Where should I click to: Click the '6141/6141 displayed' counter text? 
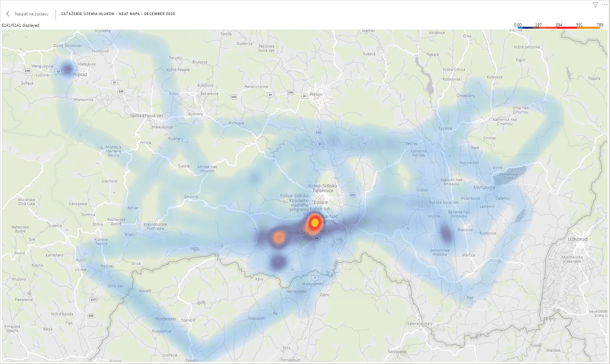pyautogui.click(x=21, y=25)
